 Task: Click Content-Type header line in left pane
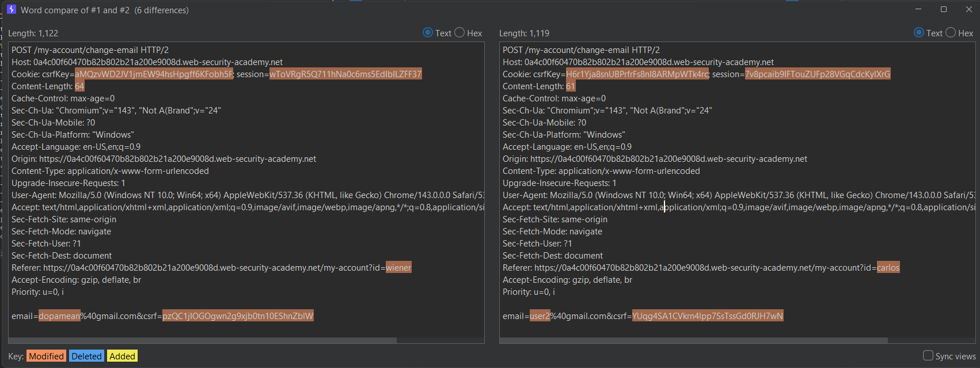tap(110, 171)
